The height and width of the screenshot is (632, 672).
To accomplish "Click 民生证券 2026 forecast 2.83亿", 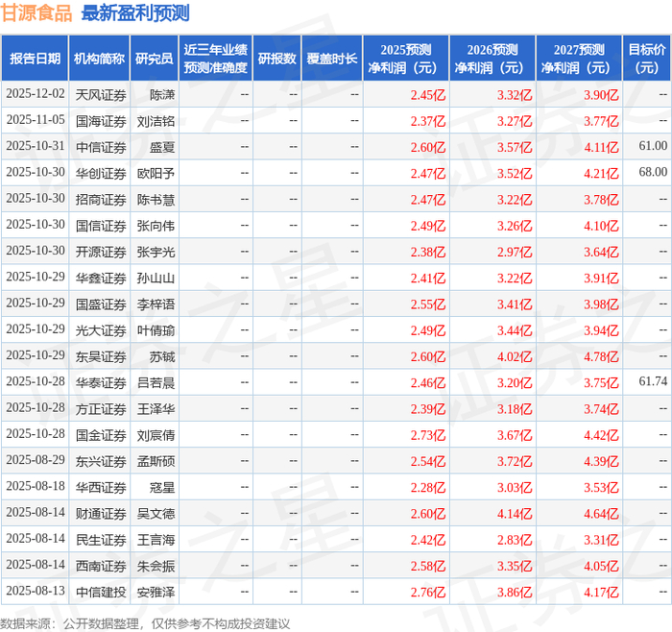I will [515, 540].
